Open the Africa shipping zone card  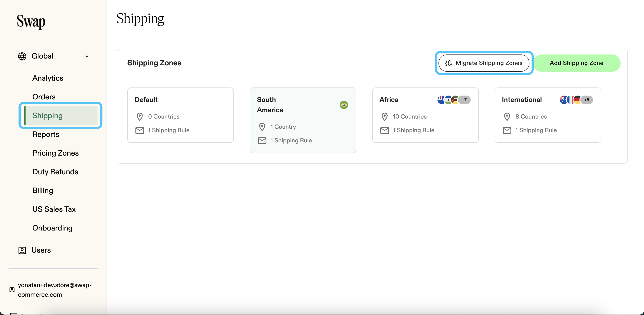425,115
